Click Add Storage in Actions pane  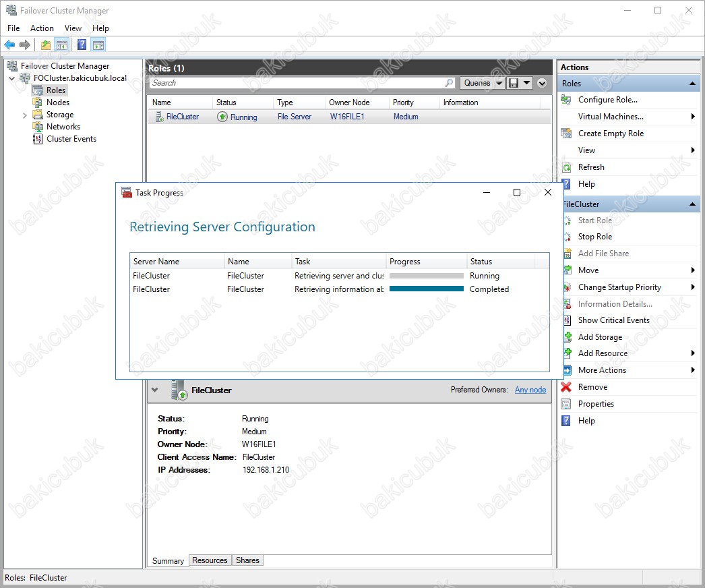click(x=600, y=337)
